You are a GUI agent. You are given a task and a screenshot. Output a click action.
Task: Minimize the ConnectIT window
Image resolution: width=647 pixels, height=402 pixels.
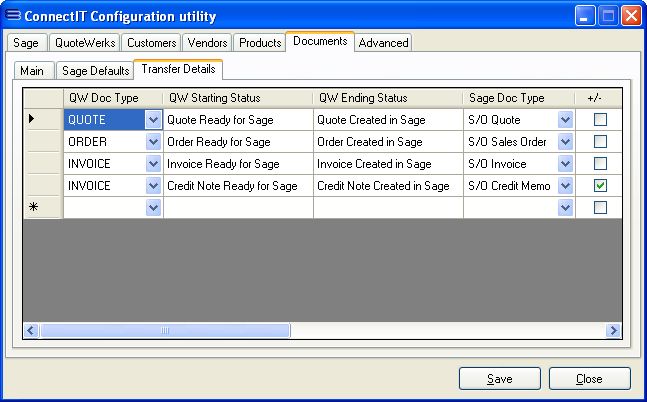[x=585, y=16]
